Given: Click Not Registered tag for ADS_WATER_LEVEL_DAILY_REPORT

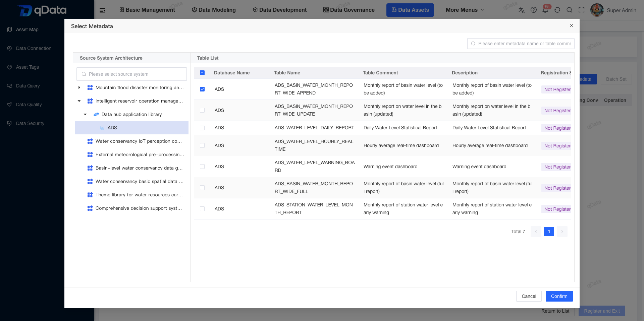Looking at the screenshot, I should pos(557,128).
